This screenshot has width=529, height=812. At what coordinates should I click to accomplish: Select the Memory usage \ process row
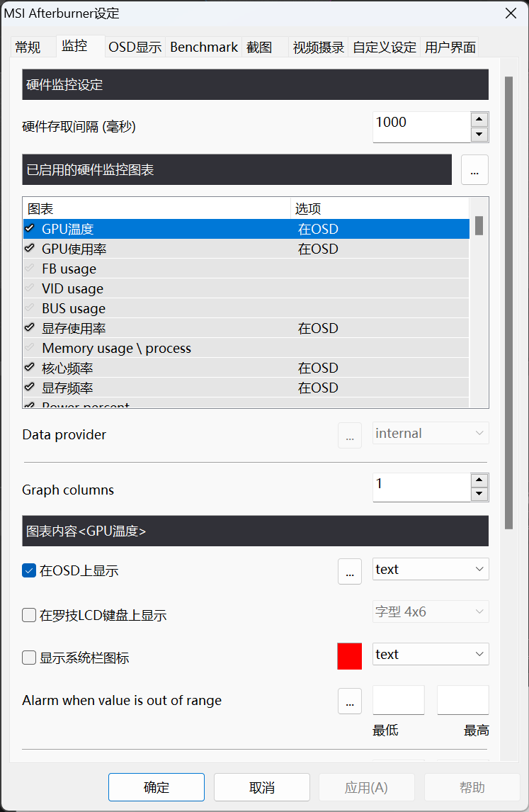tap(246, 347)
